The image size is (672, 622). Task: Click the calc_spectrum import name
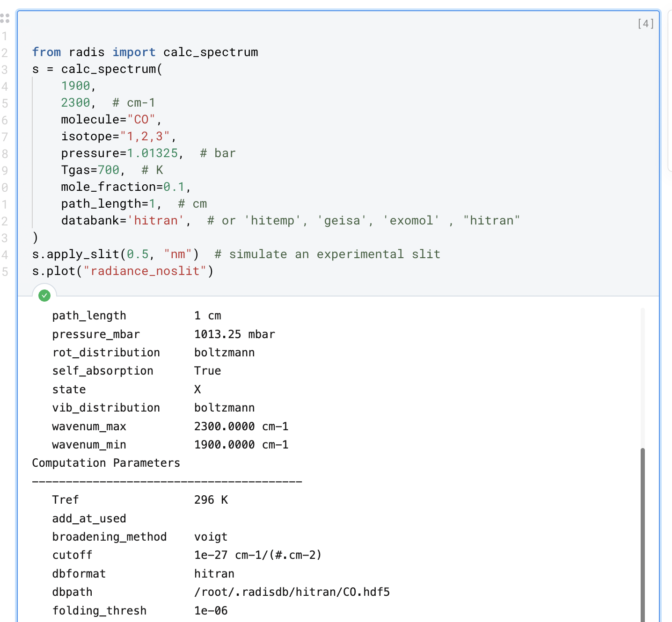point(210,52)
